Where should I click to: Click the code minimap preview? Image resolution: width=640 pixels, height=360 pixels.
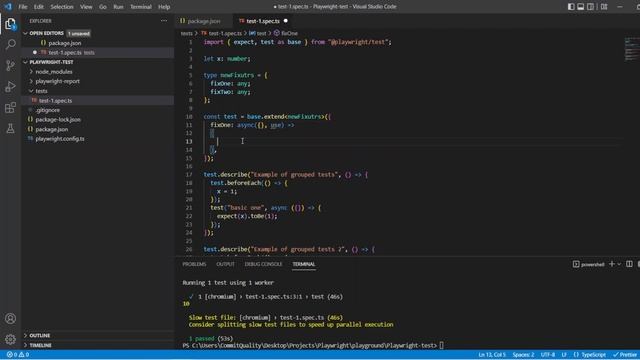coord(631,49)
